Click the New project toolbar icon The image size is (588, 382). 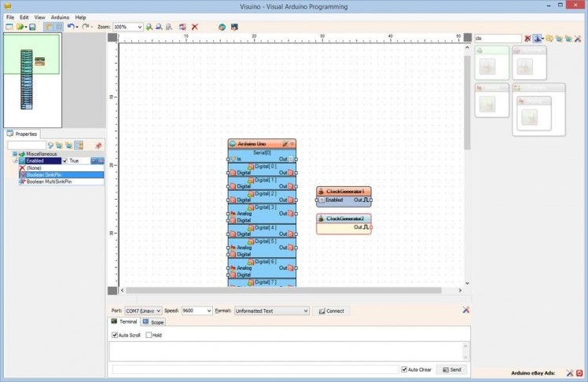tap(9, 27)
